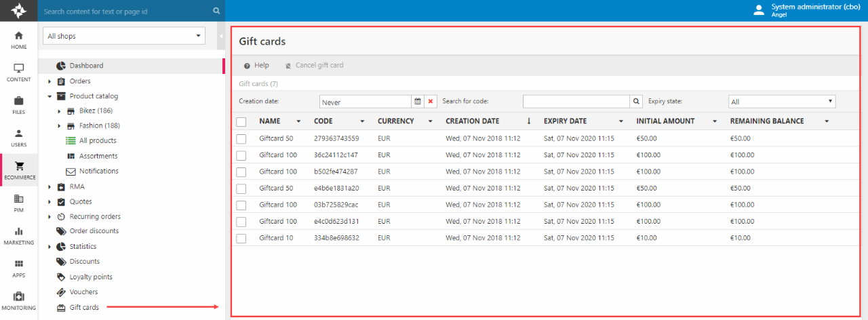The width and height of the screenshot is (868, 320).
Task: Click the search magnifier beside code field
Action: click(x=636, y=102)
